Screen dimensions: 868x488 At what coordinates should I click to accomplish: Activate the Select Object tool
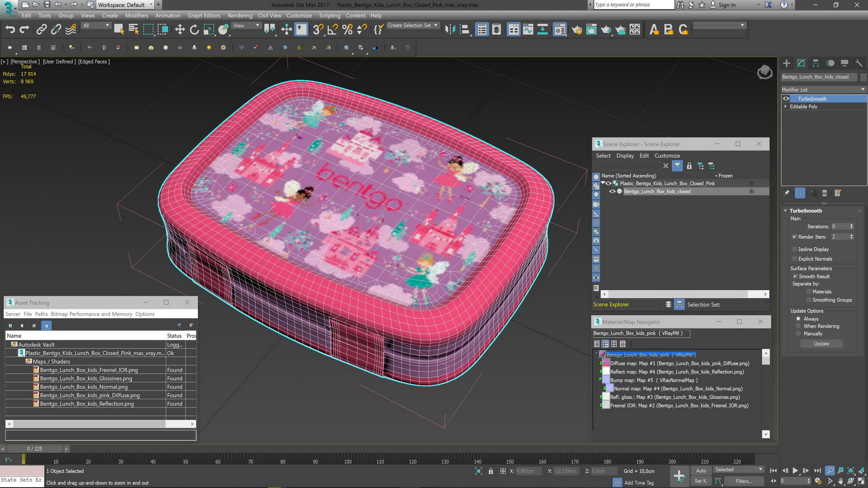pyautogui.click(x=119, y=30)
